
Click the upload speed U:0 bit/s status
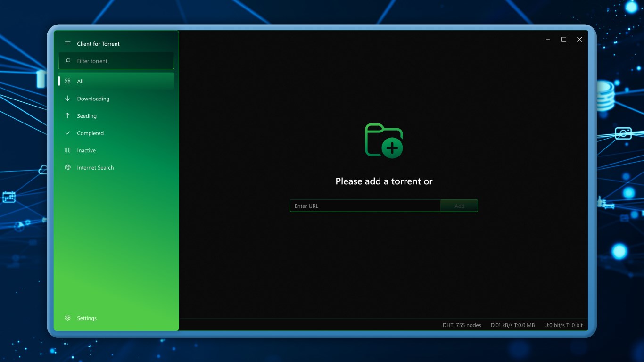pyautogui.click(x=563, y=325)
